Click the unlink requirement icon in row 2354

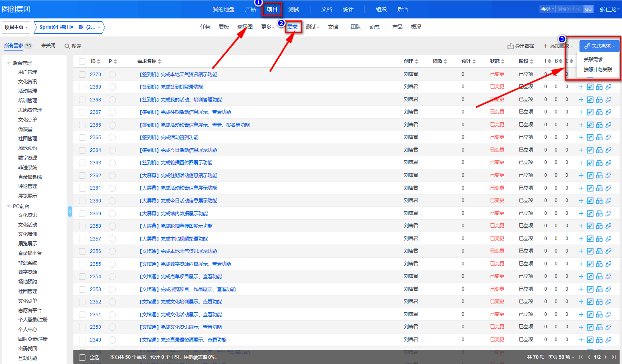(x=608, y=277)
